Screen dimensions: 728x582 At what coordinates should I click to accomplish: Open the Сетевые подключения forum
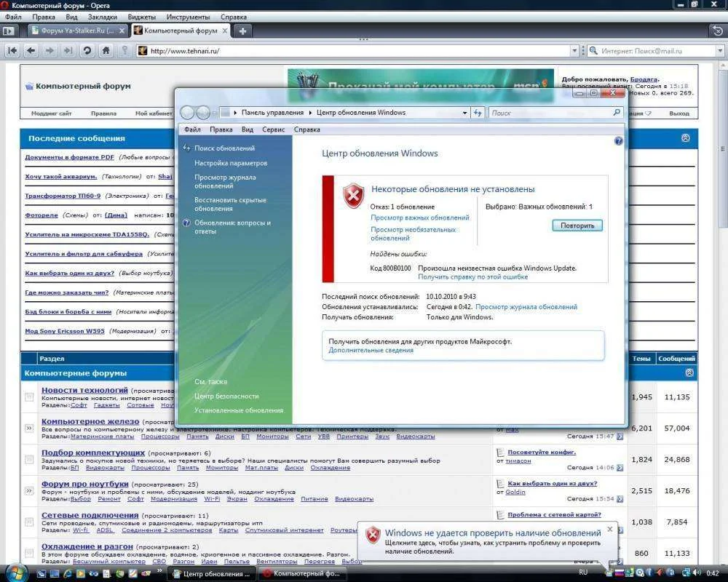(x=90, y=514)
